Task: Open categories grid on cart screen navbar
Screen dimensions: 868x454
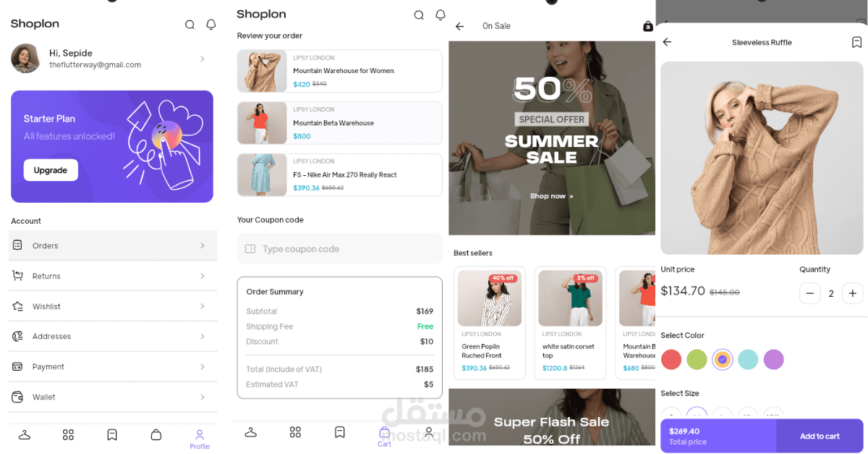Action: (x=295, y=432)
